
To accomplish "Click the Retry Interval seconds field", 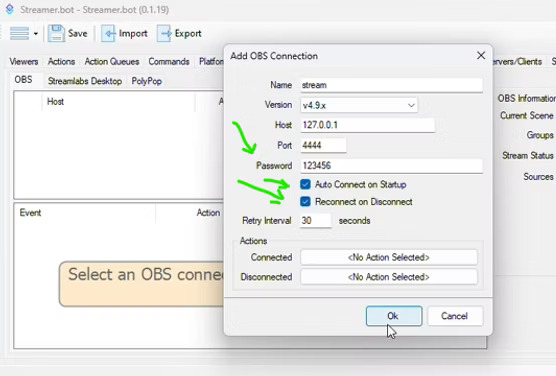I will pos(316,221).
